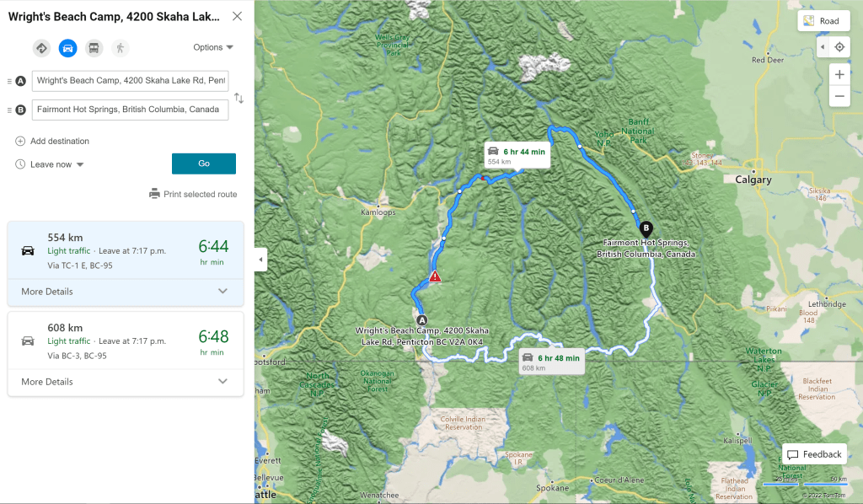The width and height of the screenshot is (863, 504).
Task: Open the Leave now time dropdown
Action: coord(56,164)
